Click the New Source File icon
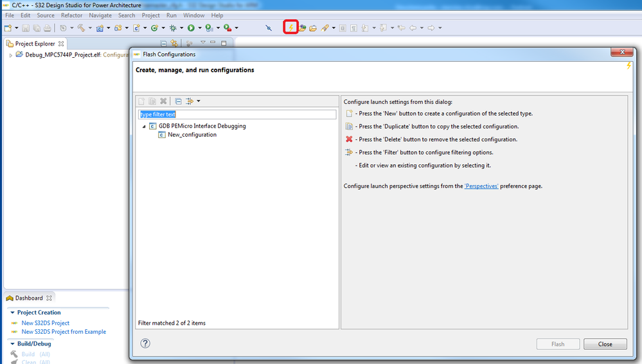 (136, 28)
